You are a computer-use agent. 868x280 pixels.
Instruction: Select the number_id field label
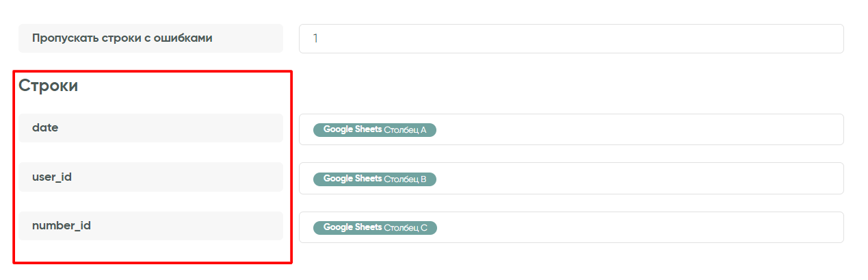[x=62, y=225]
